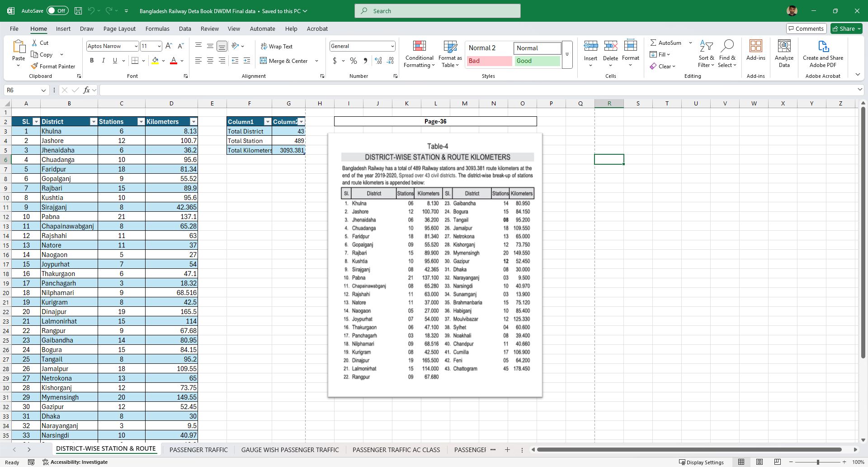Open the Comments button
Viewport: 868px width, 467px height.
tap(806, 29)
